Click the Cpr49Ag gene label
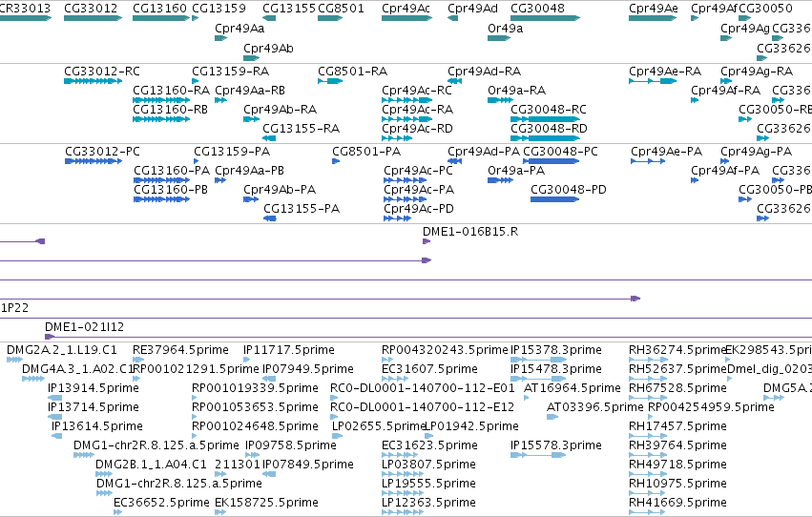This screenshot has height=517, width=812. (745, 29)
